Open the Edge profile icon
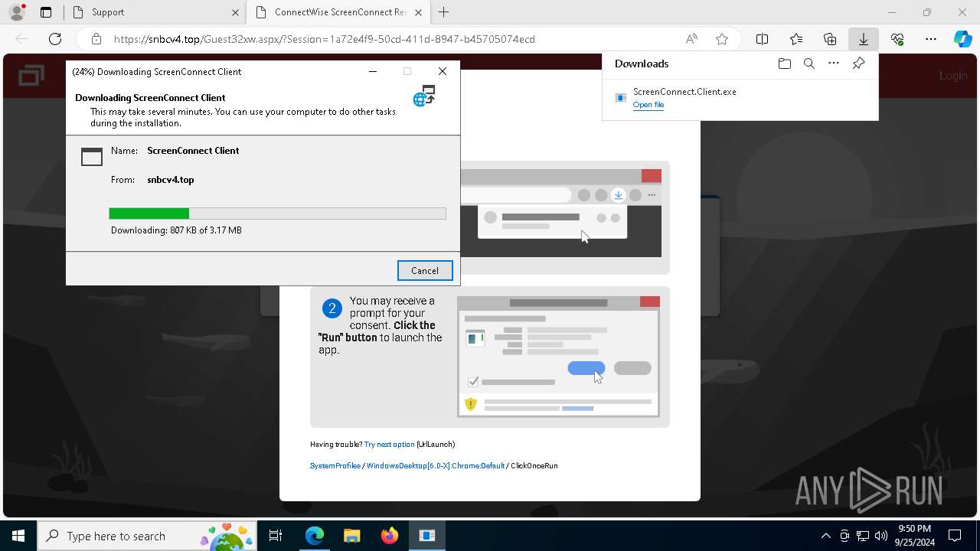Screen dimensions: 980x551 click(x=16, y=12)
